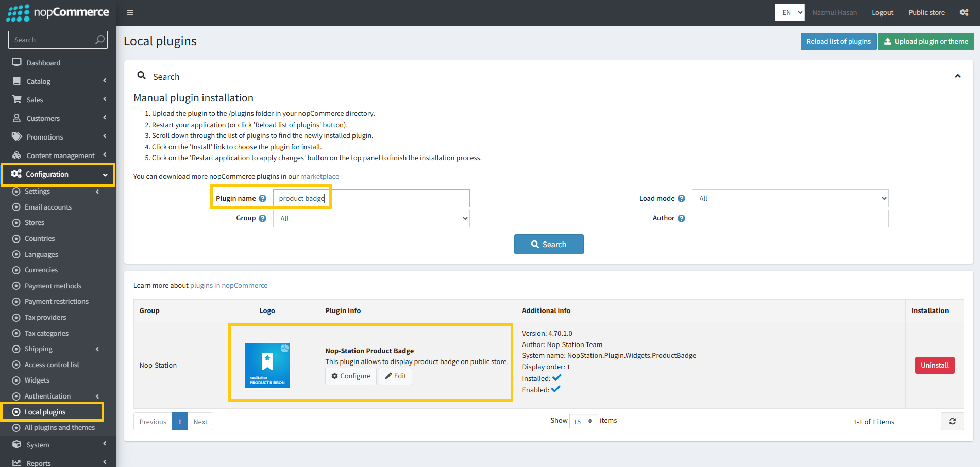Image resolution: width=980 pixels, height=467 pixels.
Task: Open the marketplace link
Action: 319,176
